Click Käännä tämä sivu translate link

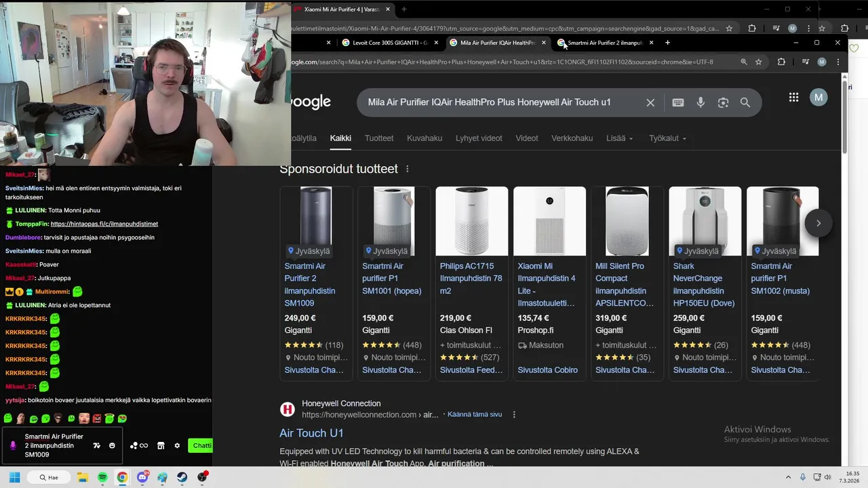tap(475, 414)
